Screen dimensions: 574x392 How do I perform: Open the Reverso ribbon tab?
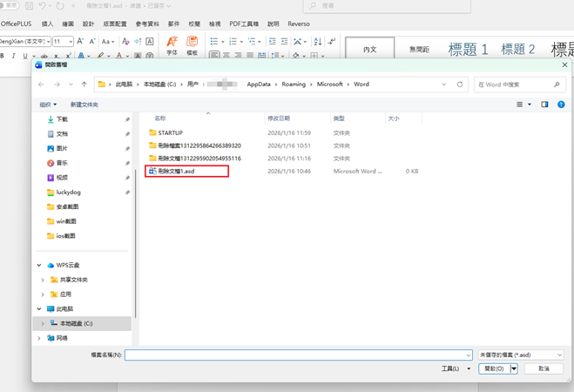(299, 24)
